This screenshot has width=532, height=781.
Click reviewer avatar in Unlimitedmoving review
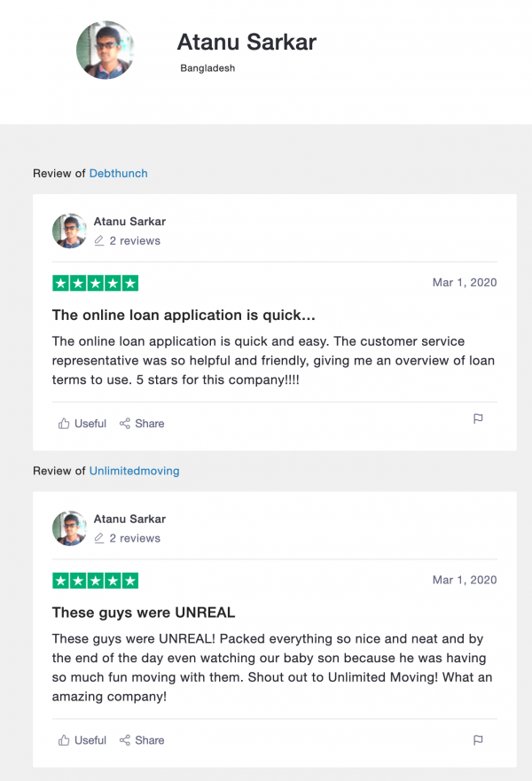69,528
